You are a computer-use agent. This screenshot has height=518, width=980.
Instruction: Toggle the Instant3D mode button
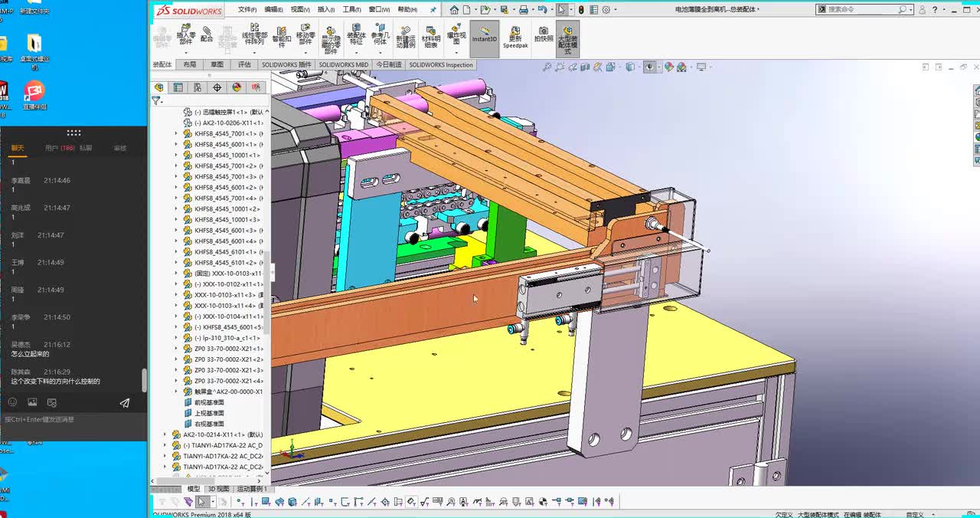pos(484,34)
